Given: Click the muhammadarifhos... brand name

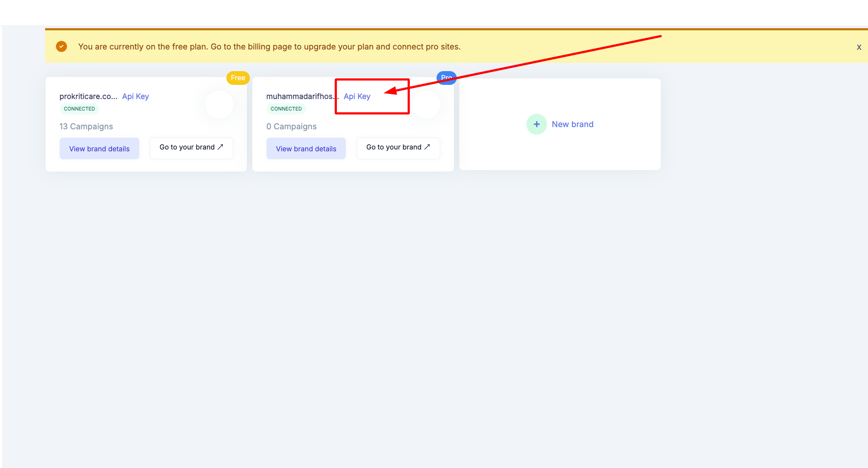Looking at the screenshot, I should [300, 96].
